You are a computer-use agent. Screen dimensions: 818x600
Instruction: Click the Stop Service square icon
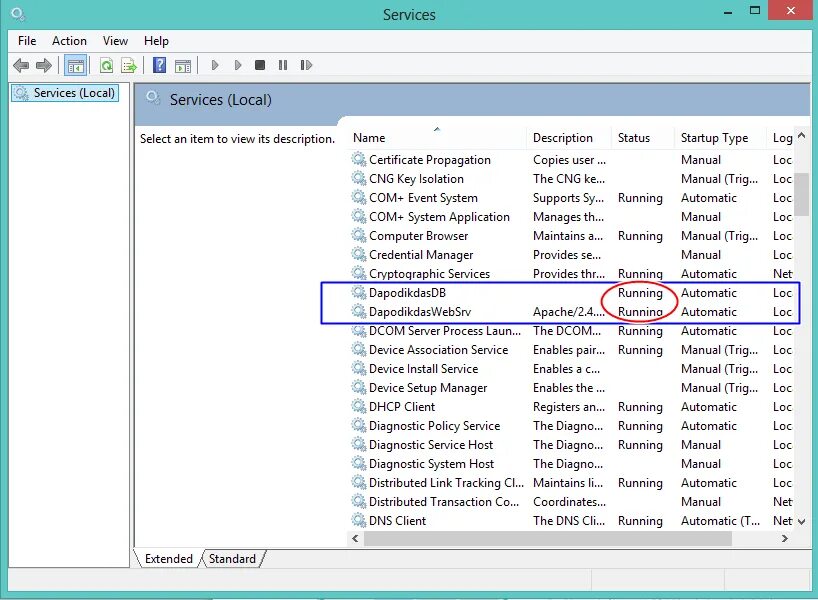[260, 65]
